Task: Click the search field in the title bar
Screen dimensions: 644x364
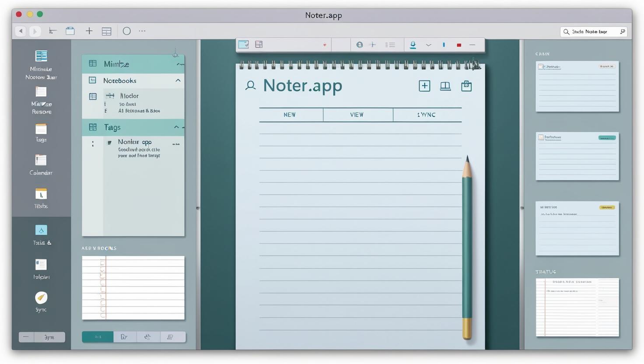Action: 593,31
